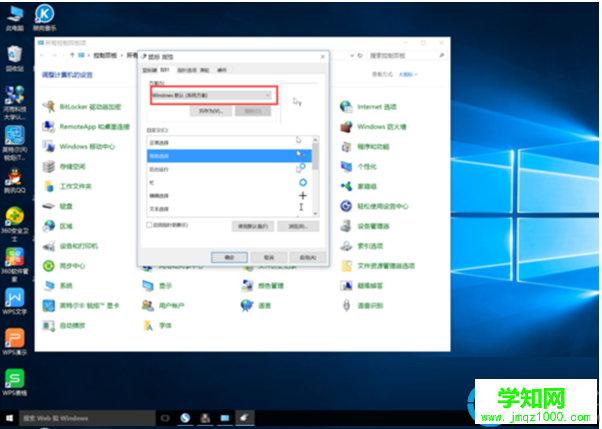
Task: Open the Fonts (字体) control panel item
Action: pos(157,326)
